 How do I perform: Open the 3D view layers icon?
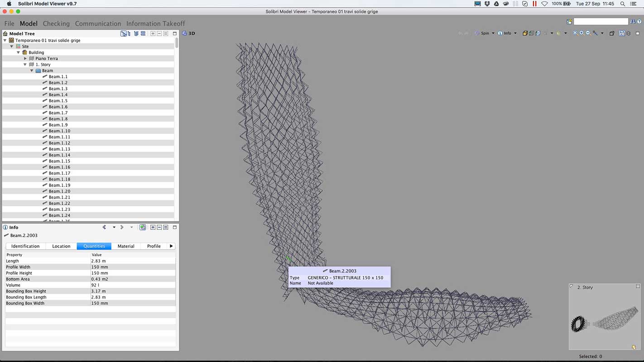click(628, 33)
